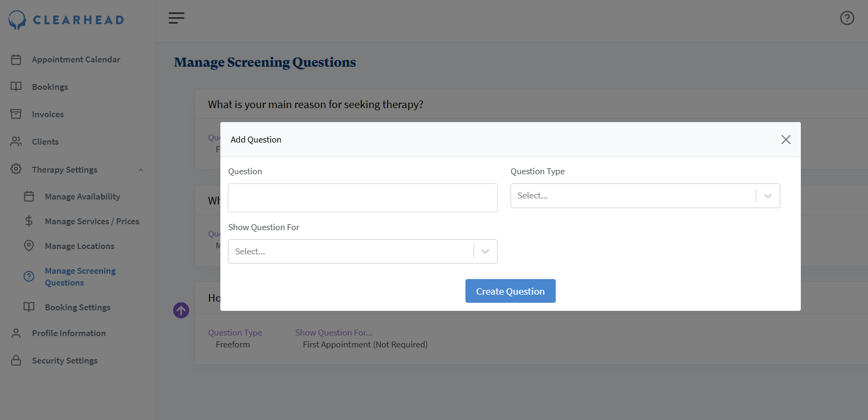868x420 pixels.
Task: Open the help question mark icon
Action: point(847,18)
